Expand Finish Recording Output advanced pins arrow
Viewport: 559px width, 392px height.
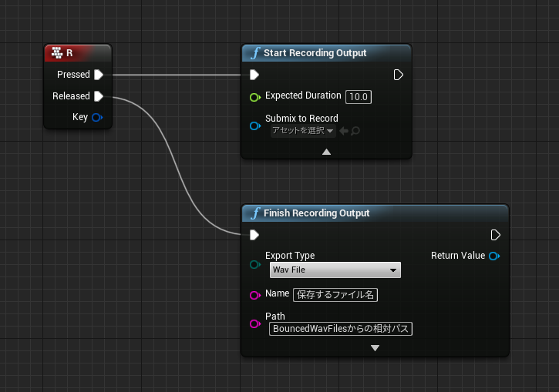coord(375,348)
